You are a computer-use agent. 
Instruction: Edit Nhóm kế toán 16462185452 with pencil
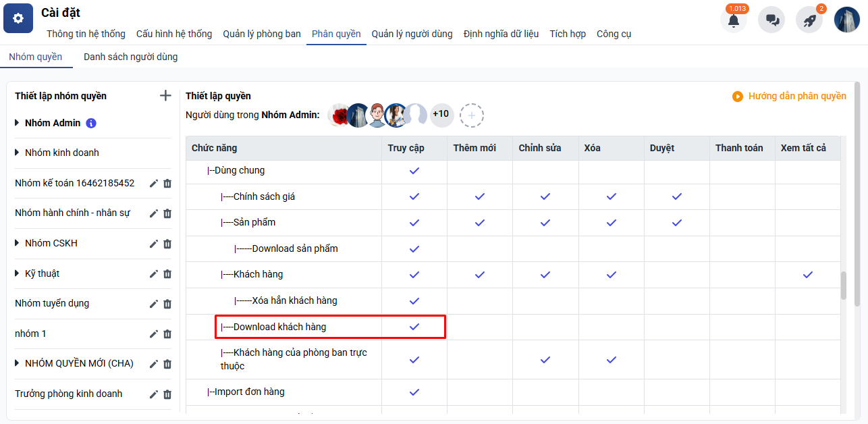click(x=154, y=184)
